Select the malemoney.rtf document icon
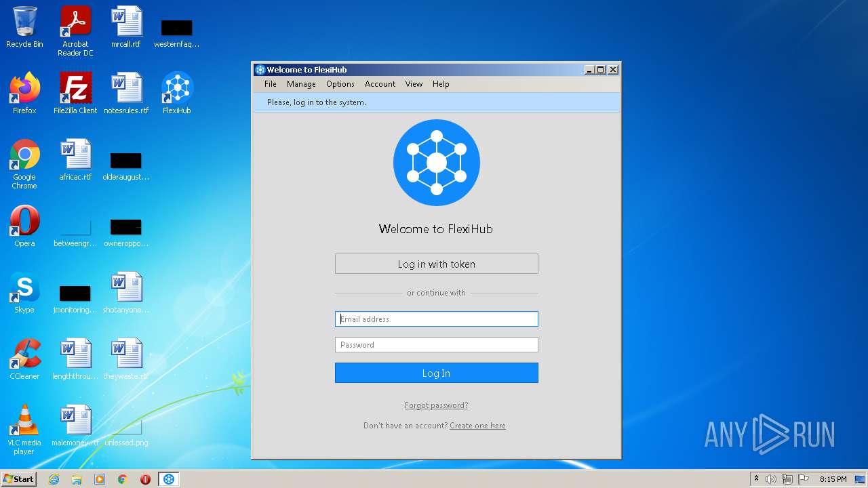The height and width of the screenshot is (488, 868). [75, 426]
